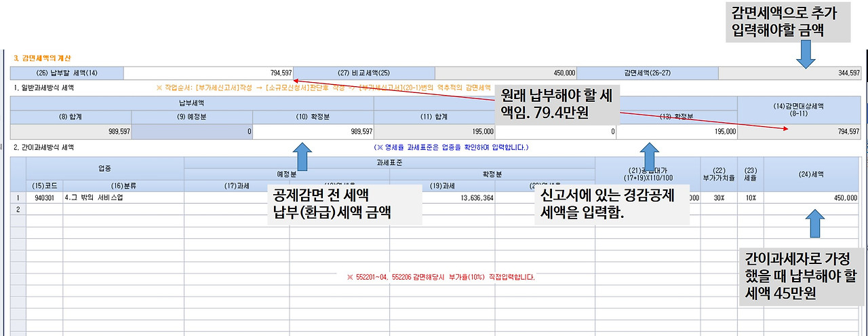Image resolution: width=868 pixels, height=336 pixels.
Task: Select the (14)감면대상세액 value 794,597
Action: (799, 132)
